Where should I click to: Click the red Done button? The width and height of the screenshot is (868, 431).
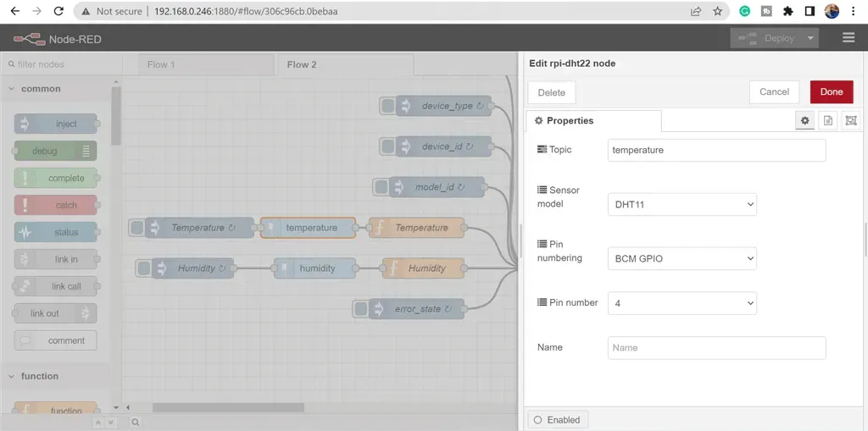point(832,91)
